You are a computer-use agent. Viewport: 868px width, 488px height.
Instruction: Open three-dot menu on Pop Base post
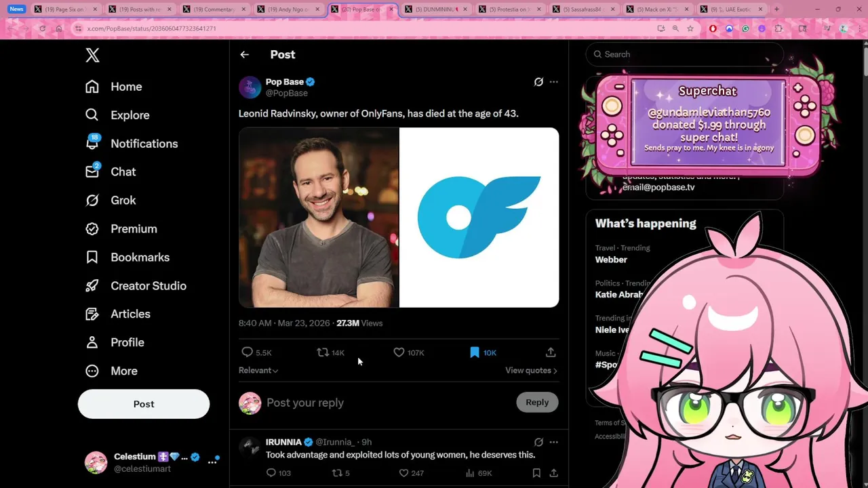coord(554,82)
